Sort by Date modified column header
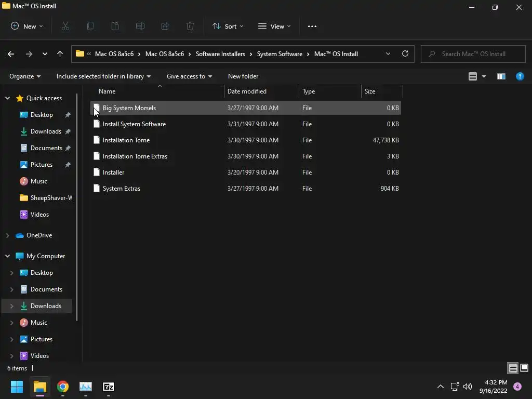 261,91
